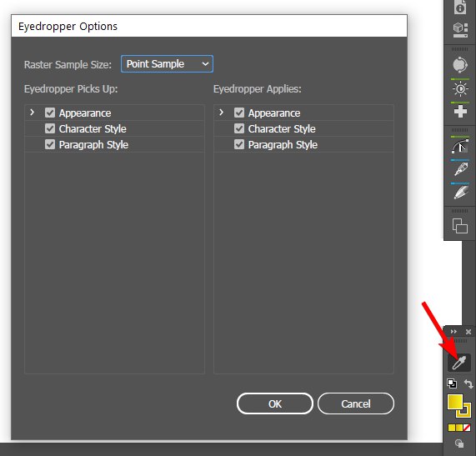Click the Default Fill and Stroke icon
The width and height of the screenshot is (476, 456).
tap(452, 383)
